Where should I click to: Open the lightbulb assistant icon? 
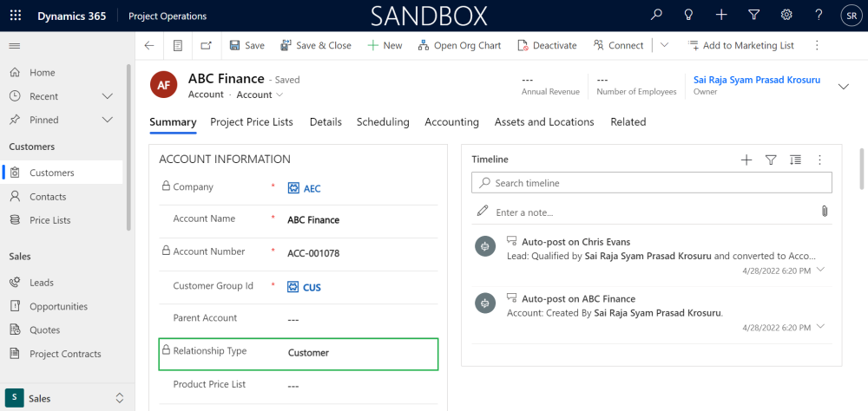pos(688,15)
